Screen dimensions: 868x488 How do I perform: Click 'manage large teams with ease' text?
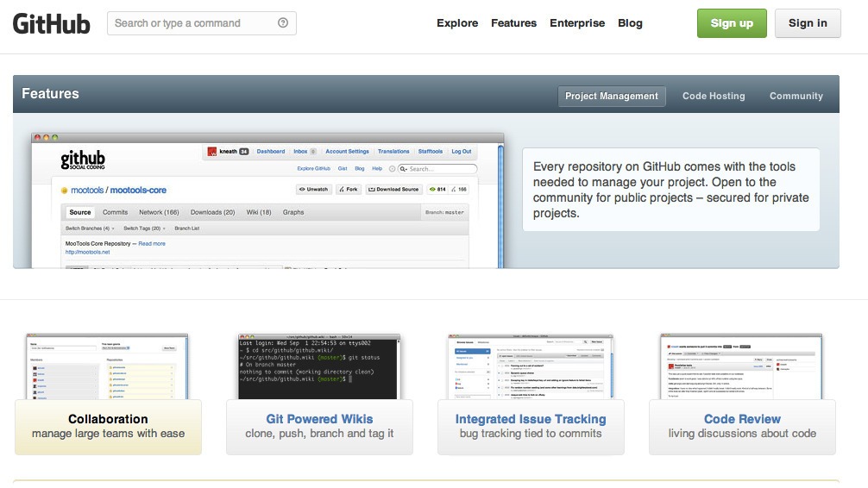(x=108, y=433)
